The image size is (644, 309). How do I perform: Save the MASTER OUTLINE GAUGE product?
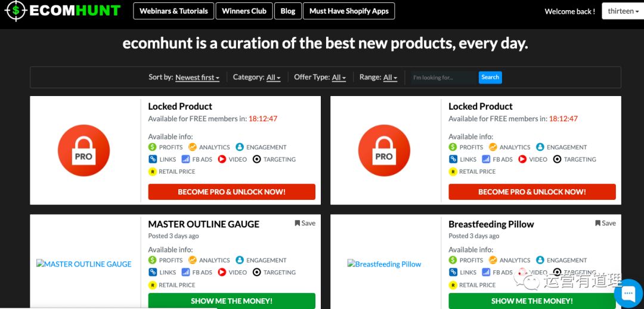[305, 223]
